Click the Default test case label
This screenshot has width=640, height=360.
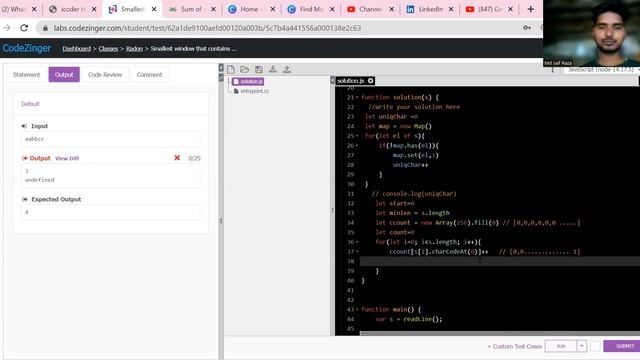[30, 104]
